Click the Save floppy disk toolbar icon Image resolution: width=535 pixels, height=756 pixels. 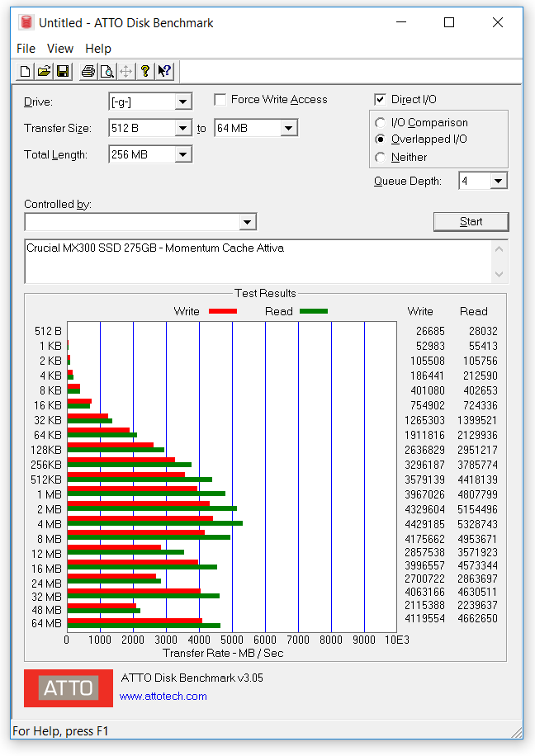pyautogui.click(x=63, y=72)
